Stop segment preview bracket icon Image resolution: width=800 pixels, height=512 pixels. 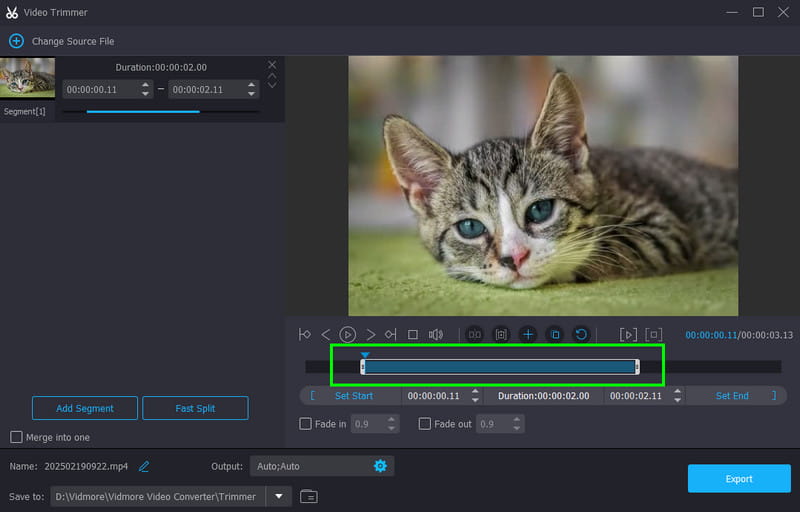[654, 335]
